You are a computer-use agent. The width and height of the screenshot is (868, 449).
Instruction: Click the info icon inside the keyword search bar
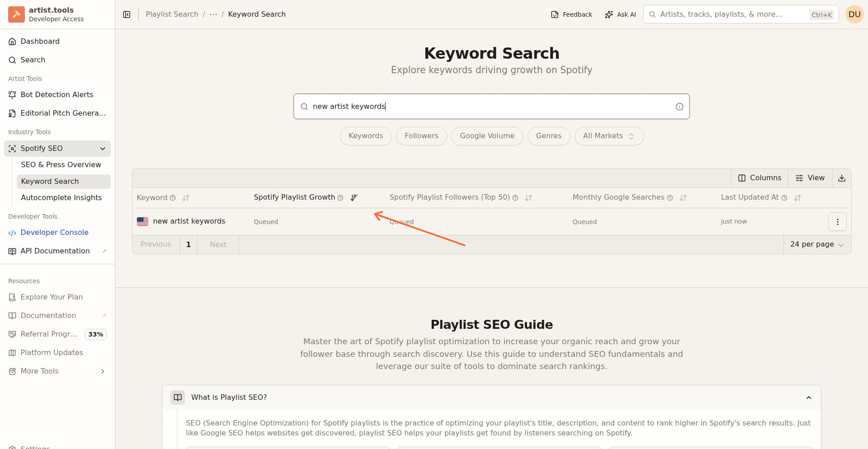(x=679, y=106)
